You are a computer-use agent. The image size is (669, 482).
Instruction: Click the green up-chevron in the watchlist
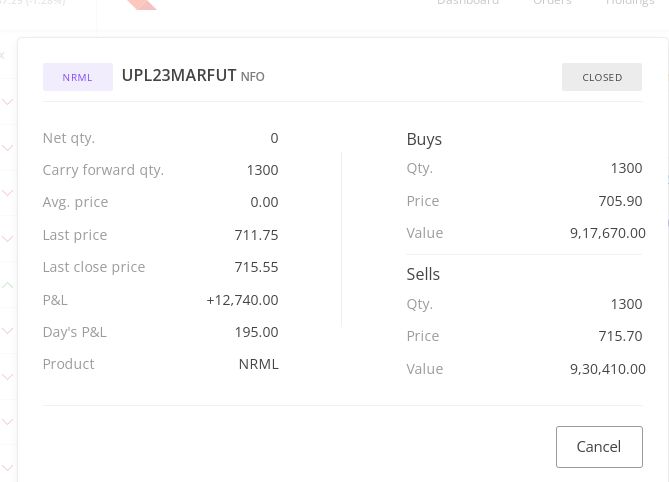[x=7, y=285]
